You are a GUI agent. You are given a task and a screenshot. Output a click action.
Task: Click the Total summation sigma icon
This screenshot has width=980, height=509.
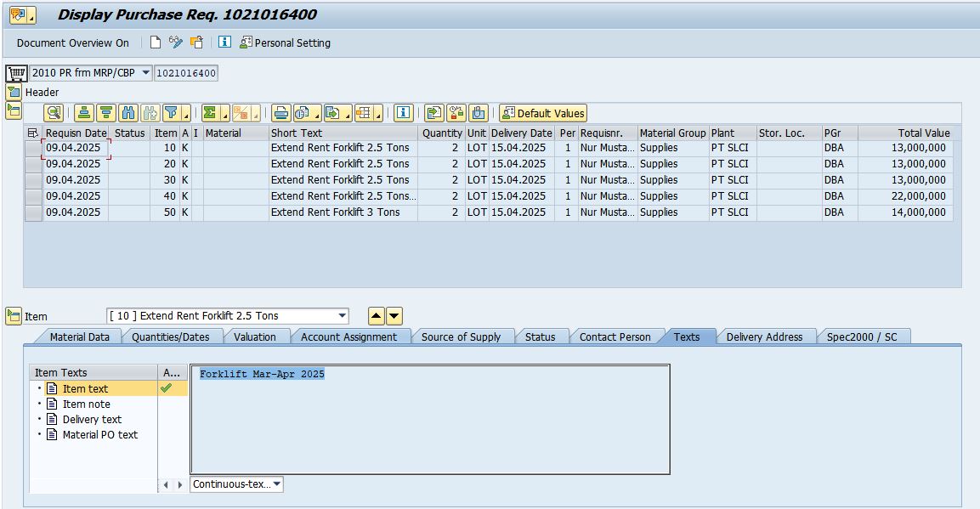click(210, 113)
